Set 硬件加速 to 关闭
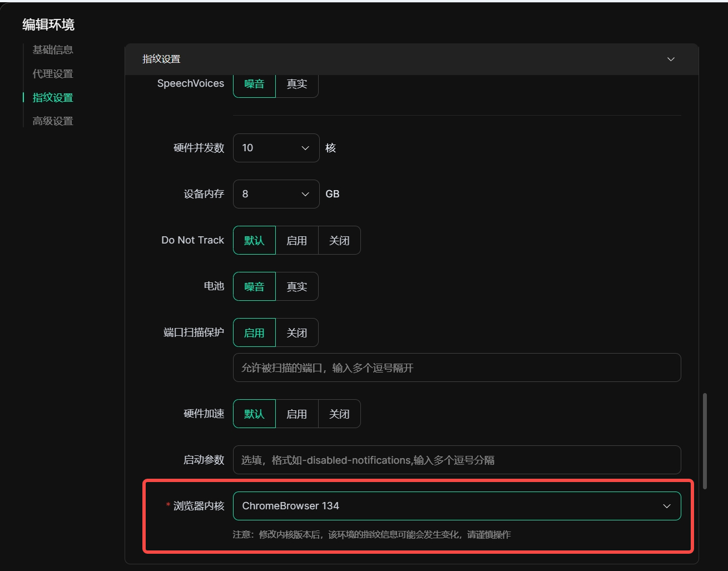The image size is (728, 571). click(339, 414)
